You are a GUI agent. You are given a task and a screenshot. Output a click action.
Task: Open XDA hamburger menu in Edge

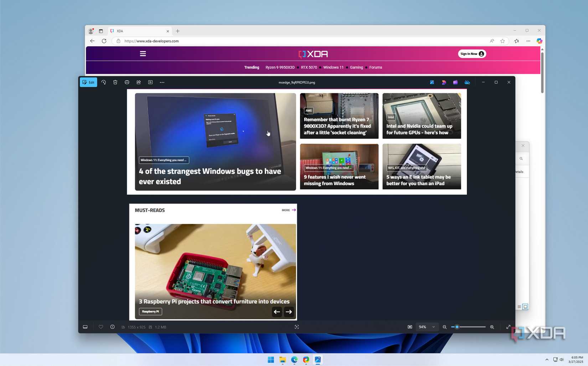[143, 54]
